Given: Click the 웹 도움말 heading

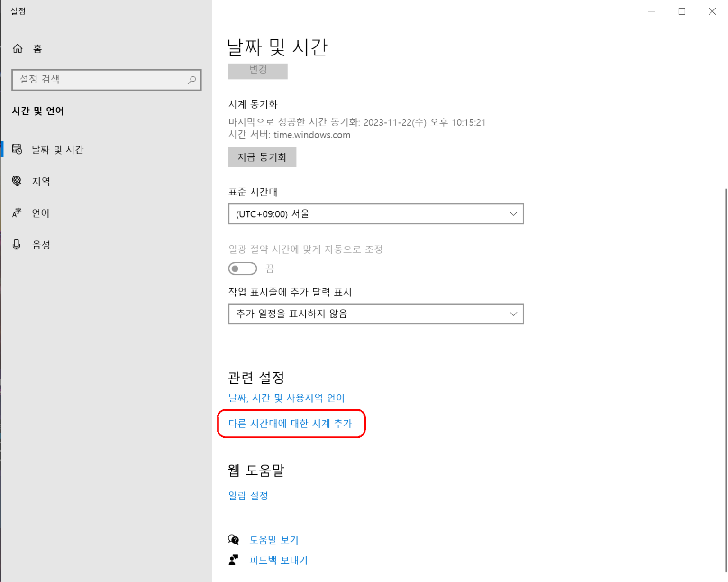Looking at the screenshot, I should point(256,470).
